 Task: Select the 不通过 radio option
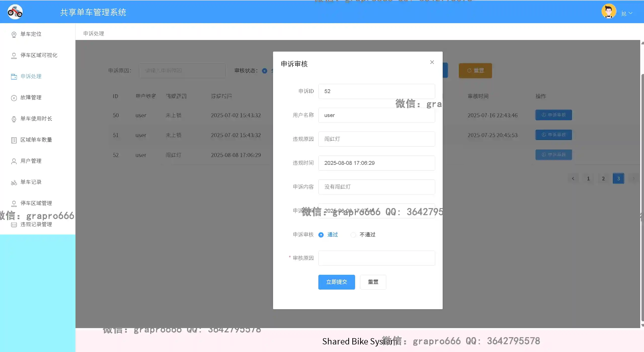point(353,235)
